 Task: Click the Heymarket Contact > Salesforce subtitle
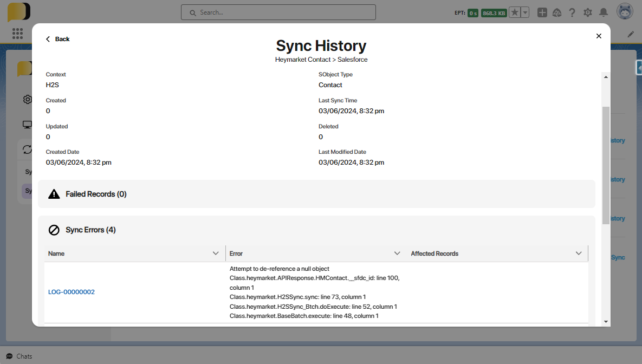(x=321, y=60)
